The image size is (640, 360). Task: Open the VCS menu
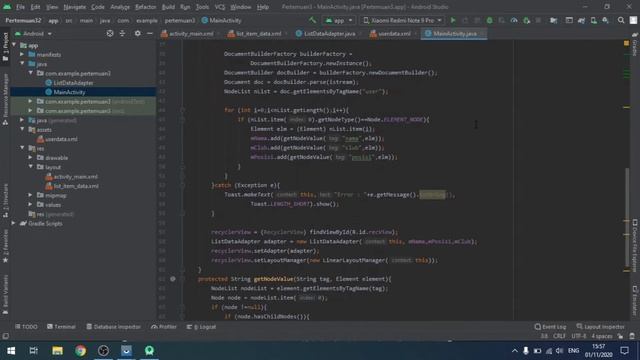pyautogui.click(x=220, y=7)
